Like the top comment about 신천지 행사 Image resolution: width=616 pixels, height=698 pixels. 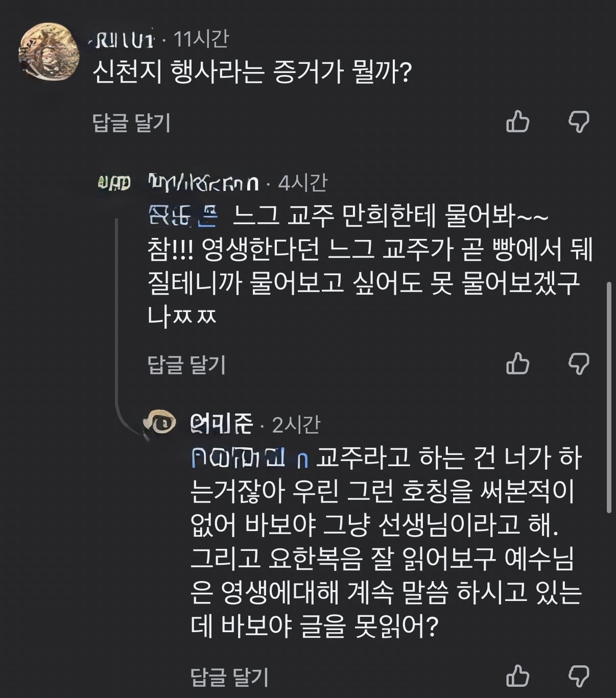[x=517, y=122]
